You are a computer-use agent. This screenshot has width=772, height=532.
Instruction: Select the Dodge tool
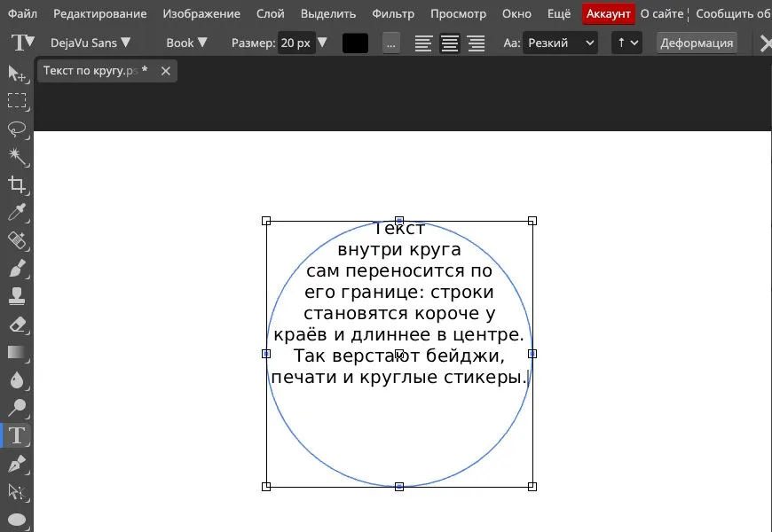(17, 408)
